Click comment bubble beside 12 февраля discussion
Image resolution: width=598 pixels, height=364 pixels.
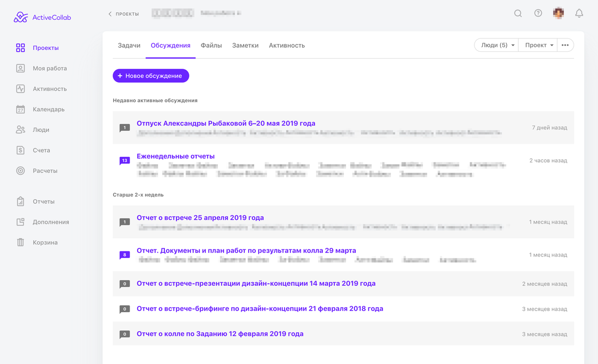coord(125,334)
